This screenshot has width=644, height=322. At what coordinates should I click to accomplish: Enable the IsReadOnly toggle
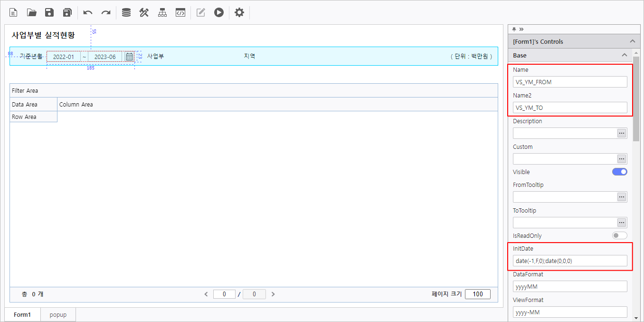tap(619, 235)
